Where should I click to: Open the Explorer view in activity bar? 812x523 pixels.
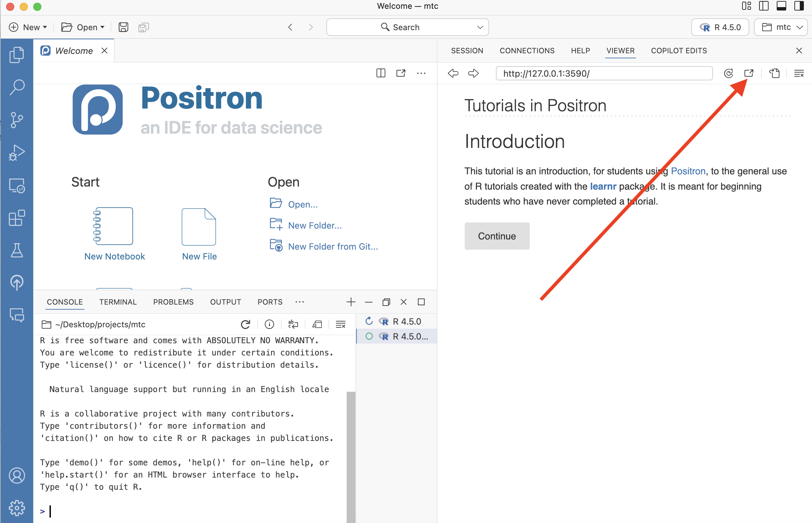point(17,55)
